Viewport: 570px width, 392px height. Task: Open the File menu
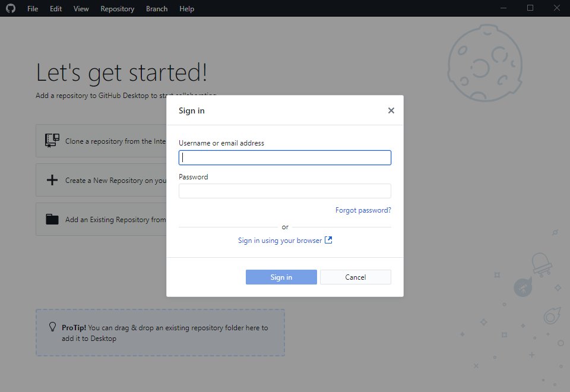33,9
